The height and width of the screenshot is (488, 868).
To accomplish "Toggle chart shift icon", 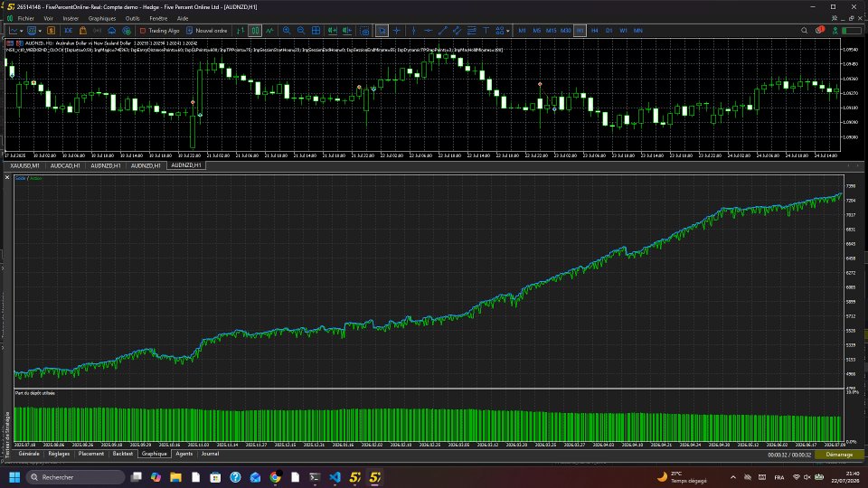I will 347,31.
